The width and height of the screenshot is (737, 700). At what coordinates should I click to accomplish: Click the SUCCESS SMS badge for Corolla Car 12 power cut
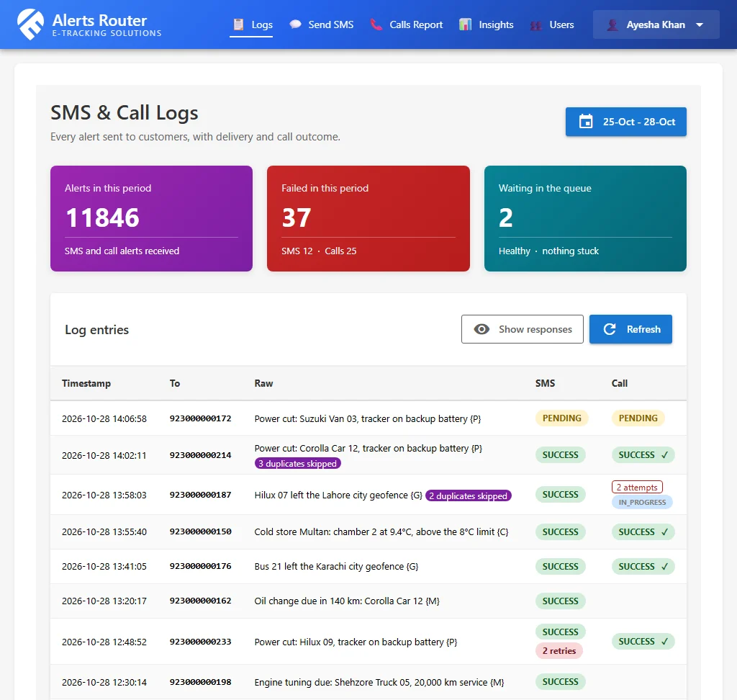pyautogui.click(x=560, y=455)
